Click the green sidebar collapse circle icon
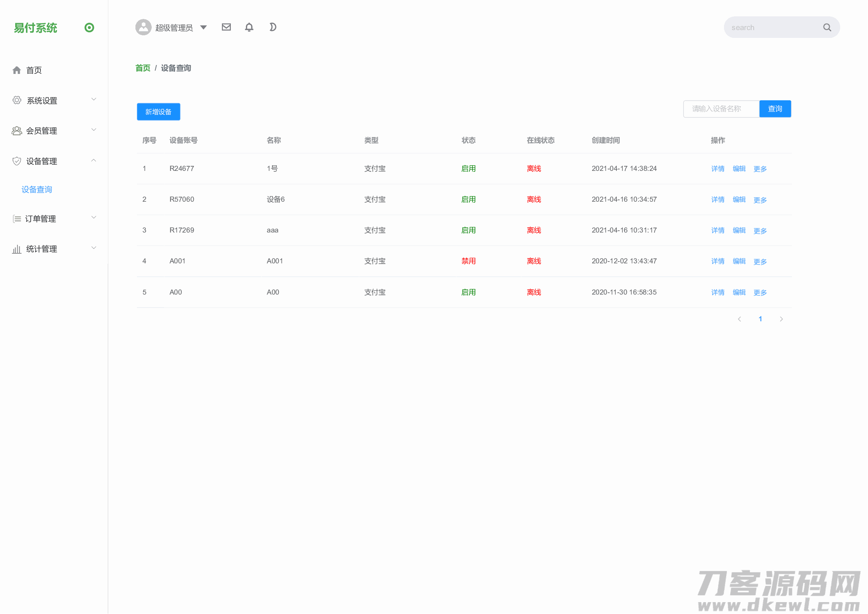 click(89, 27)
